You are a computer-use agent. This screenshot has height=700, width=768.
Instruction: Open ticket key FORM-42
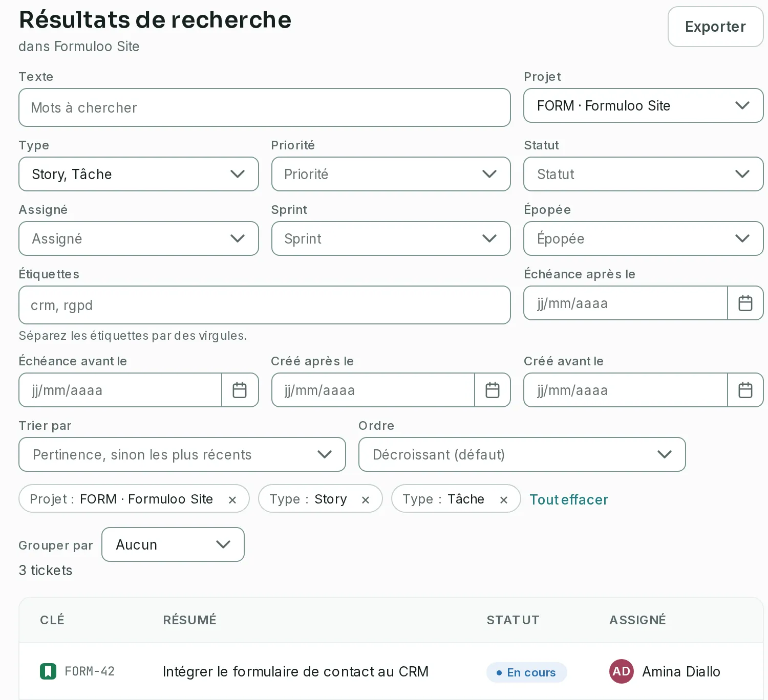click(90, 671)
